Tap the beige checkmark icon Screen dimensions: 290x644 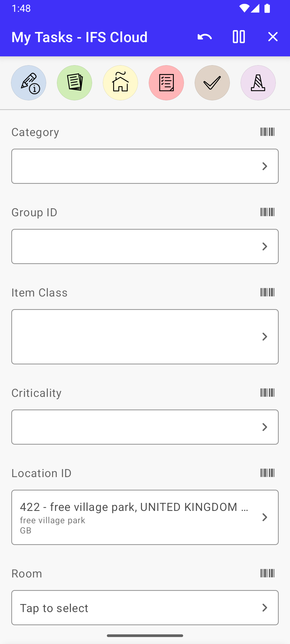(212, 83)
